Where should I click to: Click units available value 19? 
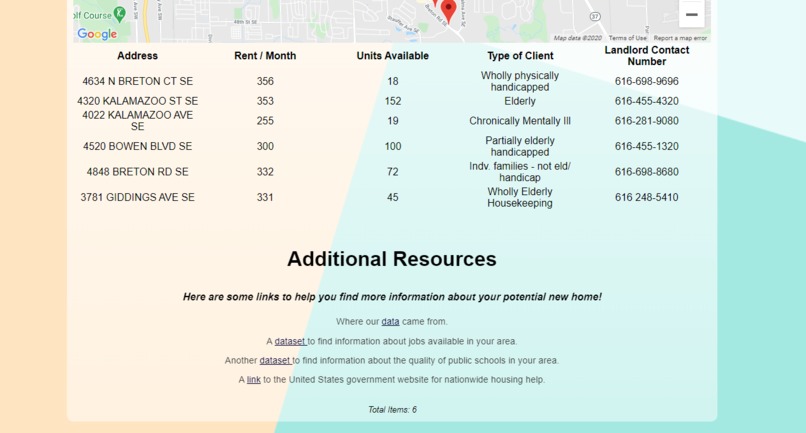tap(393, 121)
